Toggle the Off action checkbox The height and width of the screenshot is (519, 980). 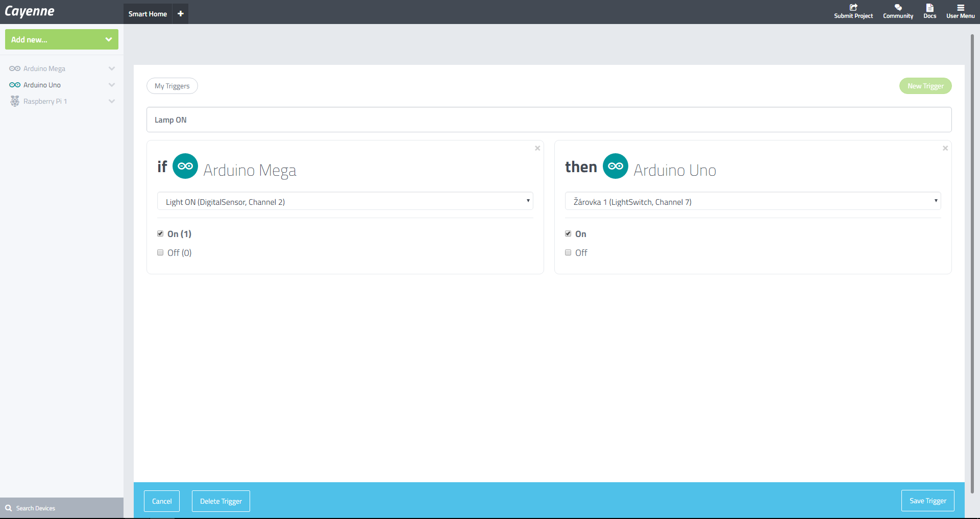click(568, 252)
